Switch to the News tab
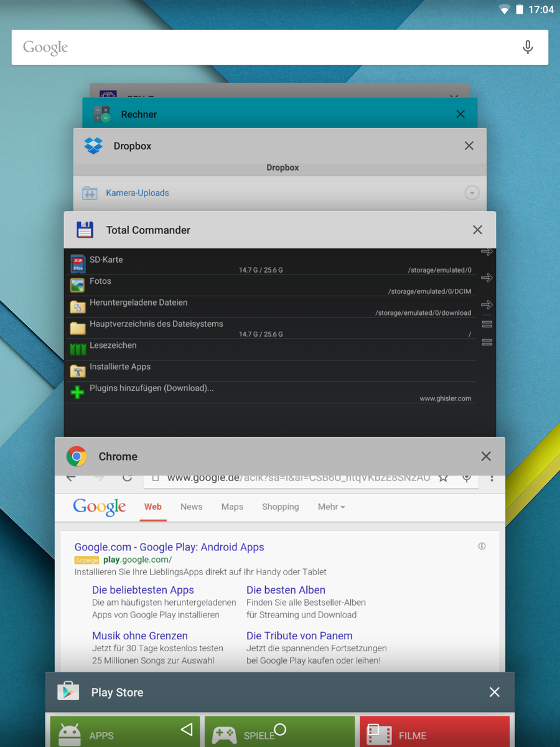 click(192, 507)
